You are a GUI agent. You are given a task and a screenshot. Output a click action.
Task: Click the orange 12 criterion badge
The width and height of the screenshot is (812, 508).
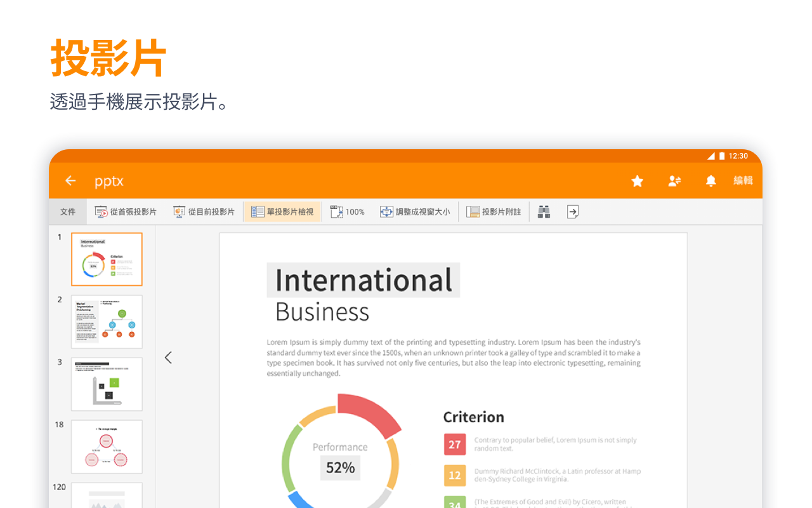coord(455,475)
